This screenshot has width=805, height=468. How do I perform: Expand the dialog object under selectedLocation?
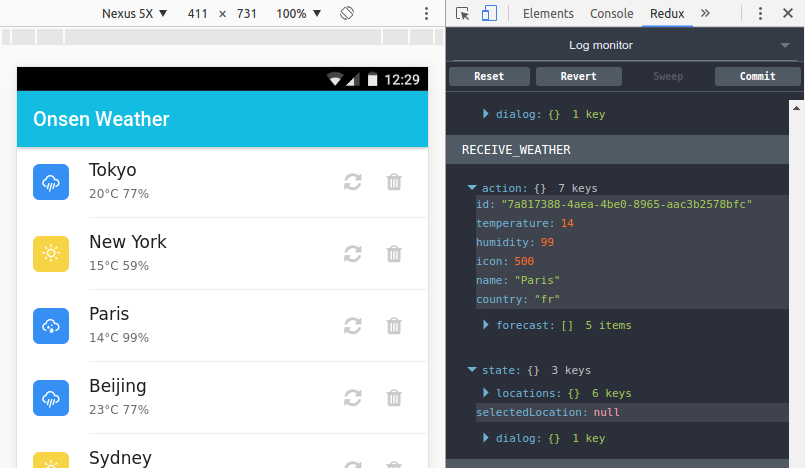(x=485, y=438)
